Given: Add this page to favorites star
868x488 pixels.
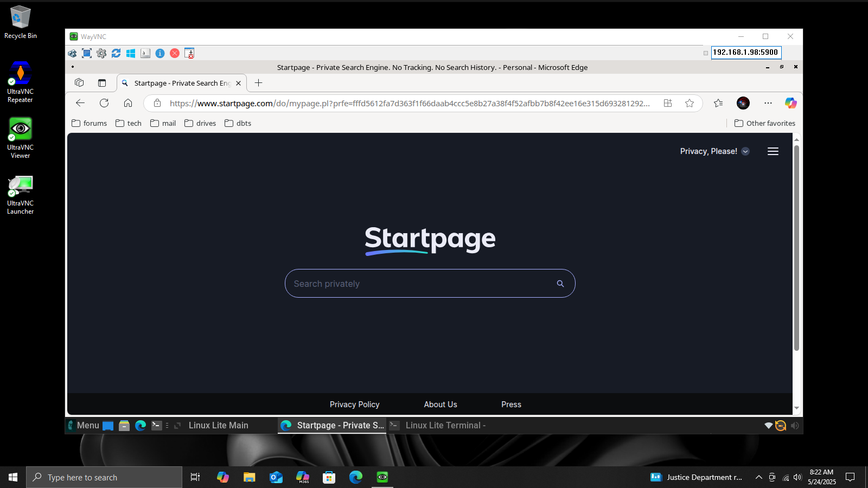Looking at the screenshot, I should (690, 103).
